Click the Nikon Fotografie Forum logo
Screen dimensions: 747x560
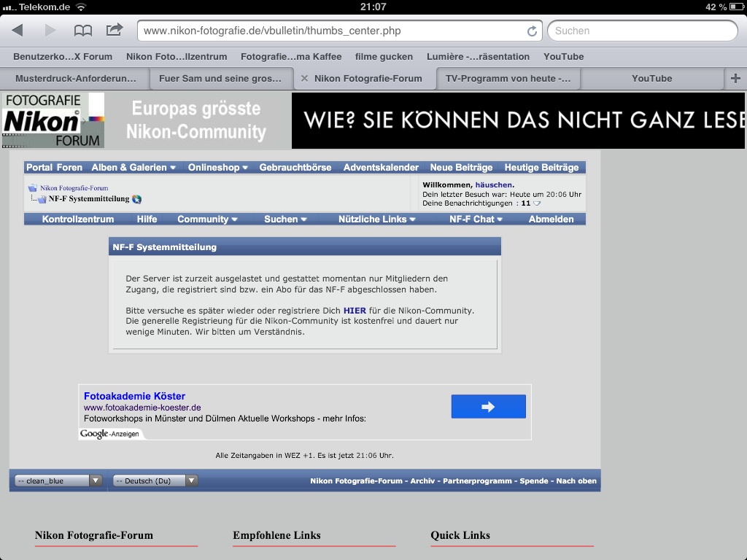point(53,120)
